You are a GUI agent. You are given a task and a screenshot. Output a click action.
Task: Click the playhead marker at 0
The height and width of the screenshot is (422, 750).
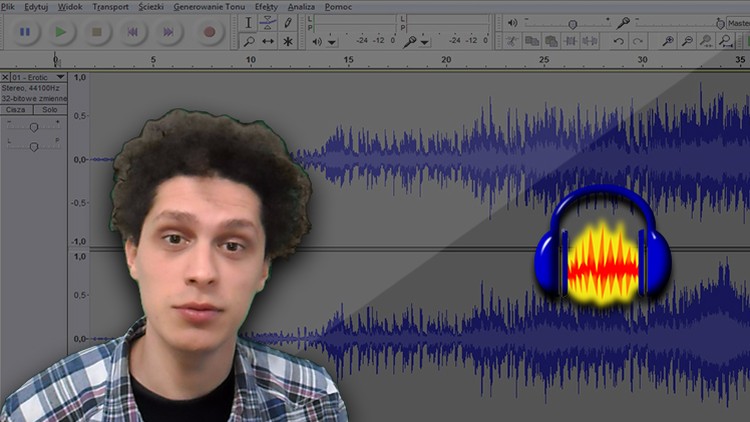55,60
